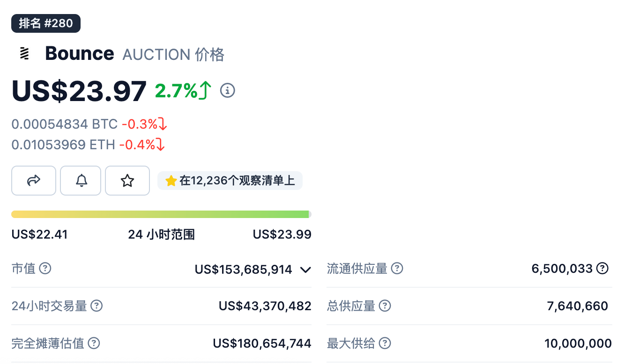Expand the market cap details chevron
The height and width of the screenshot is (364, 624).
coord(305,269)
